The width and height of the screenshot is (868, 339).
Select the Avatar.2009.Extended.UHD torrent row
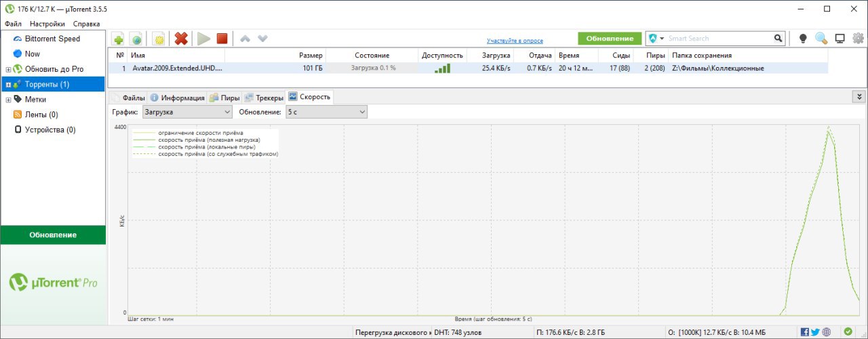click(x=468, y=68)
